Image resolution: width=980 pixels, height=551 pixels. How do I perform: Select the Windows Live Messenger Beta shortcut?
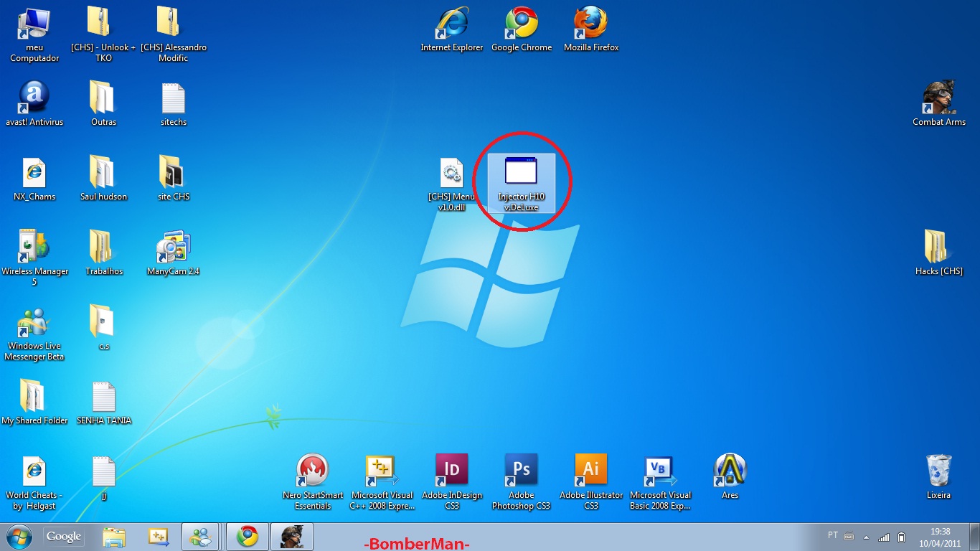click(34, 333)
